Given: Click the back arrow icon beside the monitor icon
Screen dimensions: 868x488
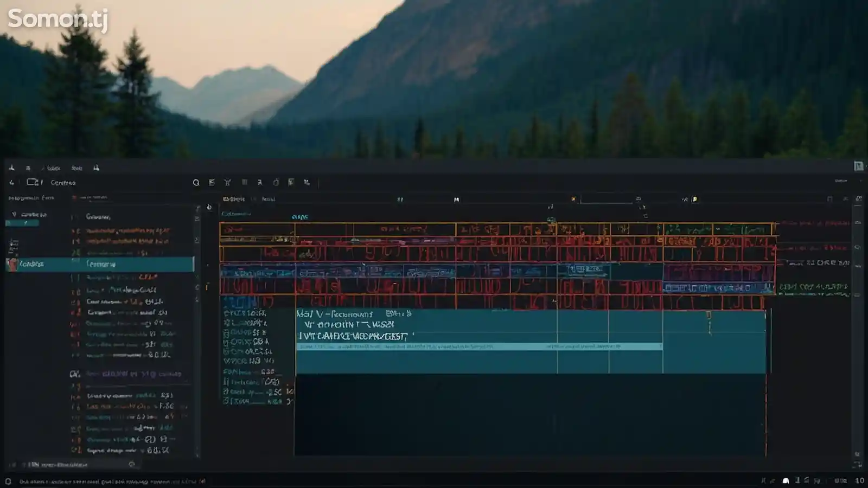Looking at the screenshot, I should [12, 183].
